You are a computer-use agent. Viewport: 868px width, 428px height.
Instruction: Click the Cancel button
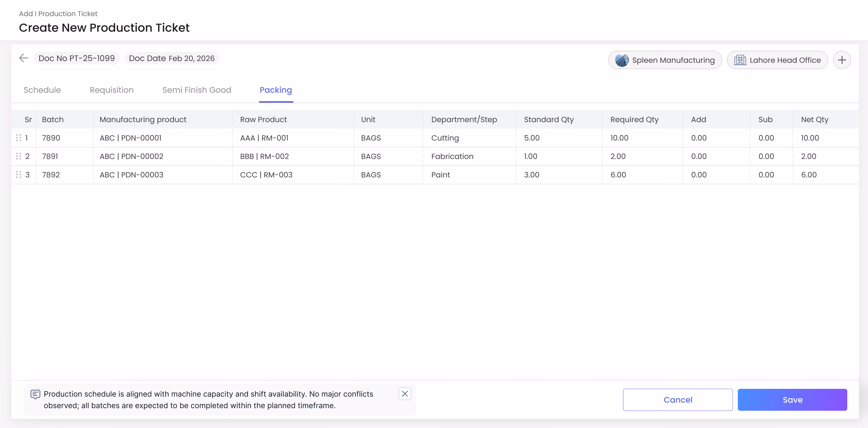point(678,400)
